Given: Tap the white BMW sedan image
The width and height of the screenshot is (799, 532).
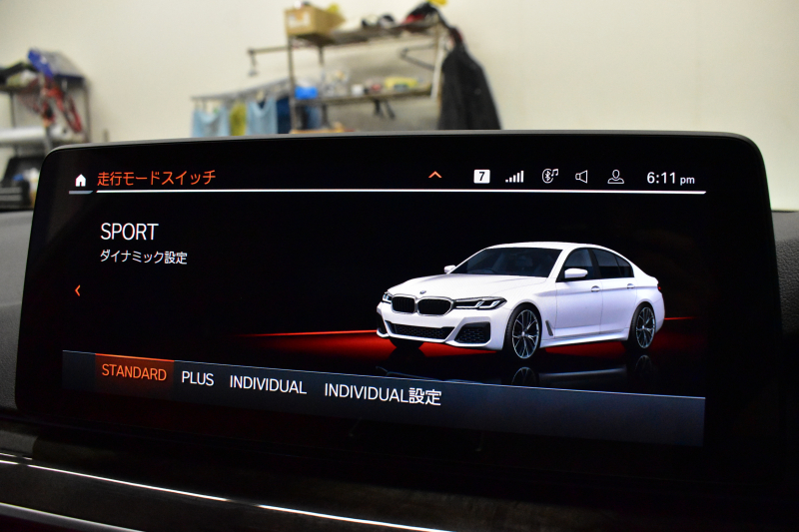Looking at the screenshot, I should (520, 300).
